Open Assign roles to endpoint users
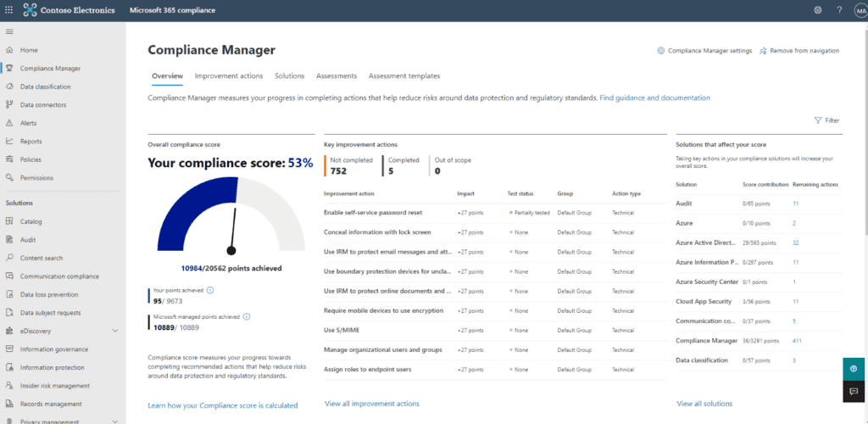 [x=368, y=369]
